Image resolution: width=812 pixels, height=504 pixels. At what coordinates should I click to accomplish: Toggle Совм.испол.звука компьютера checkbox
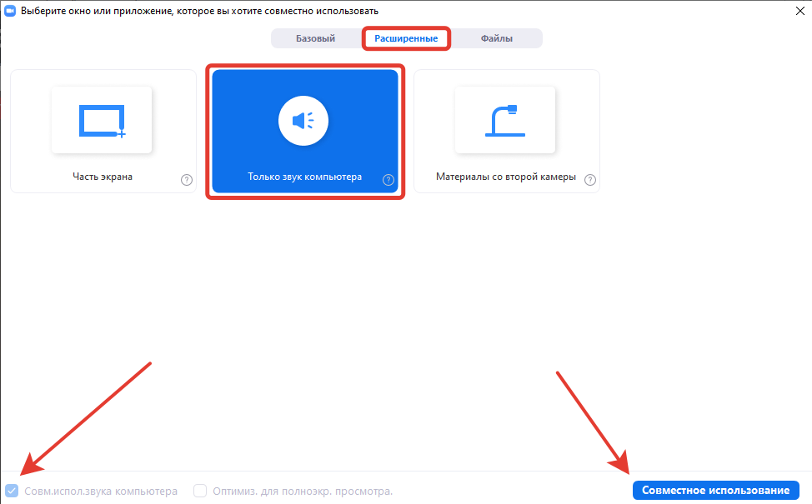click(12, 491)
